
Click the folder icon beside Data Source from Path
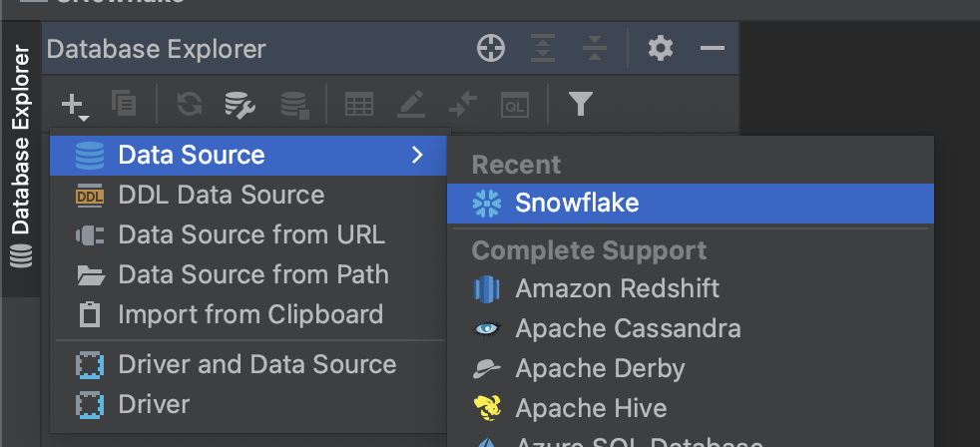pyautogui.click(x=91, y=275)
